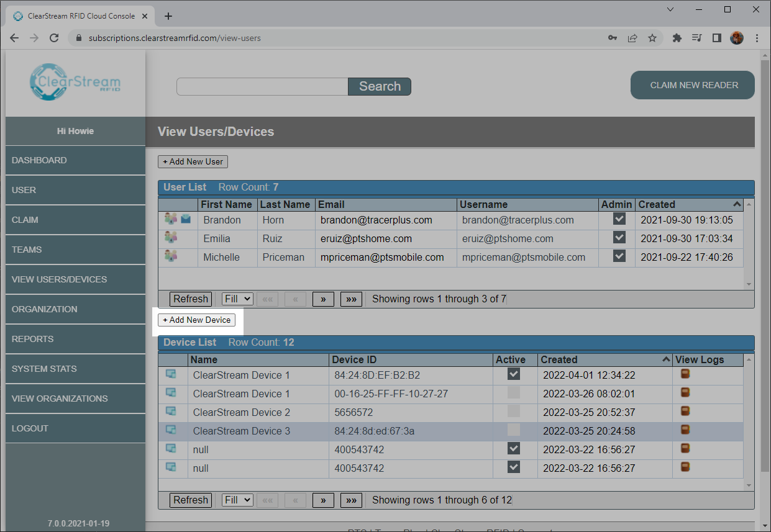Image resolution: width=771 pixels, height=532 pixels.
Task: Open view logs for device 84:24:8D:EF:B2:B2
Action: tap(685, 374)
